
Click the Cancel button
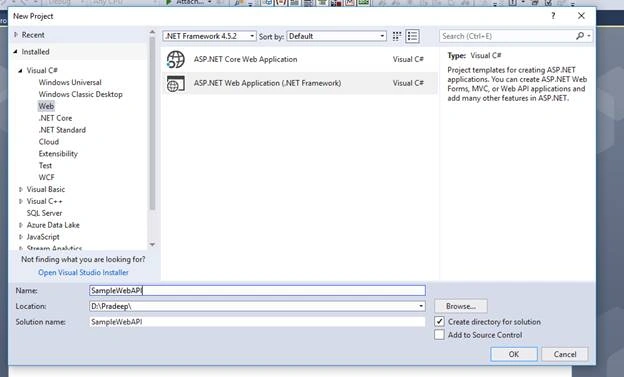click(x=565, y=354)
